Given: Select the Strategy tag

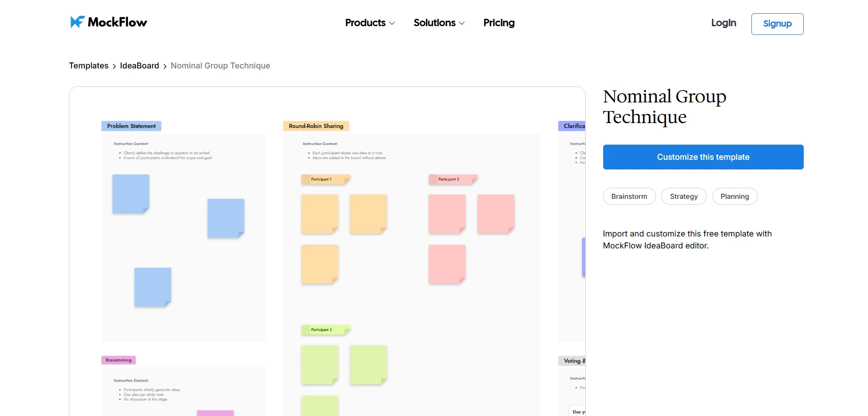Looking at the screenshot, I should tap(683, 196).
